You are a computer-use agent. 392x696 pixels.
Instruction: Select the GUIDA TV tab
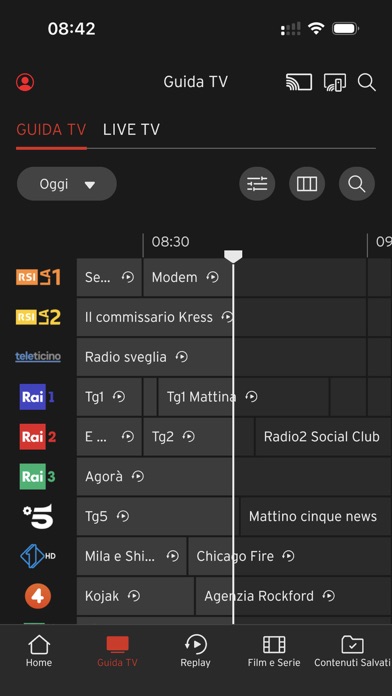click(x=51, y=130)
